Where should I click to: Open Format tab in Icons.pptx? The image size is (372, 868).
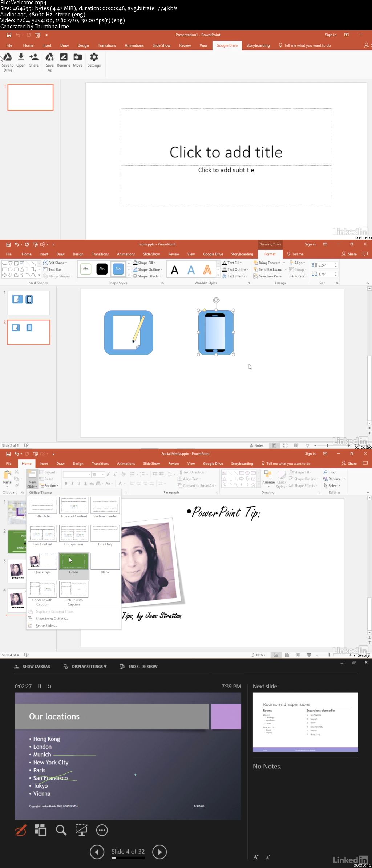click(x=270, y=254)
